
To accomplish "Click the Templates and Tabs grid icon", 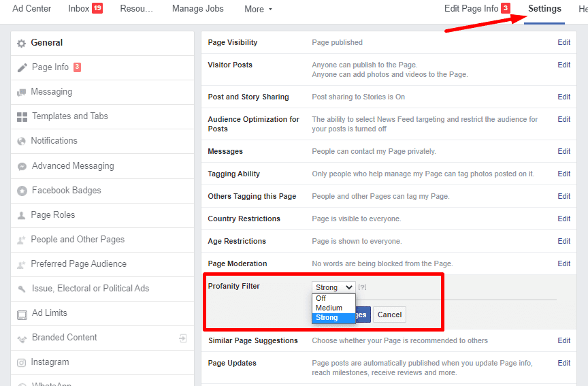I will click(22, 117).
